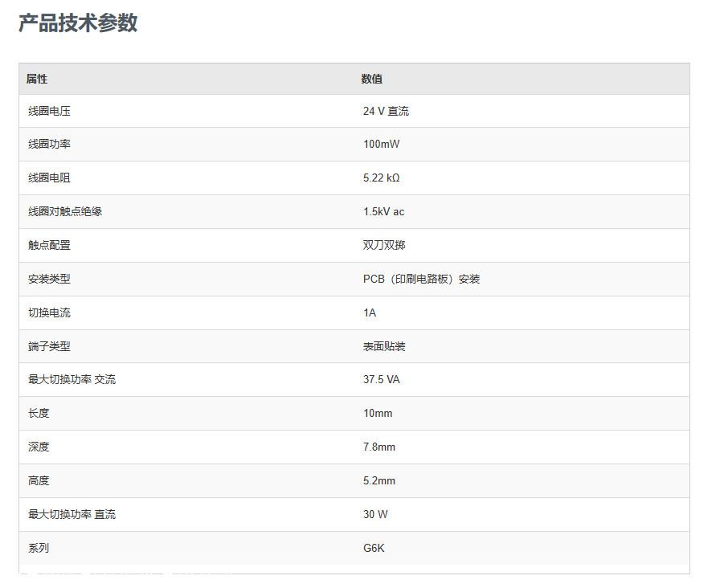Select the value 5.2mm

point(378,481)
